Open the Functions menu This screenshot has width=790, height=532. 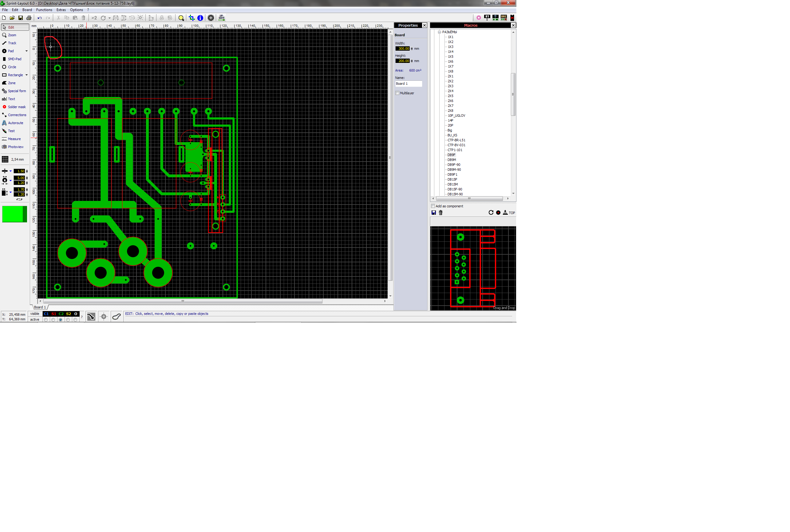coord(44,10)
